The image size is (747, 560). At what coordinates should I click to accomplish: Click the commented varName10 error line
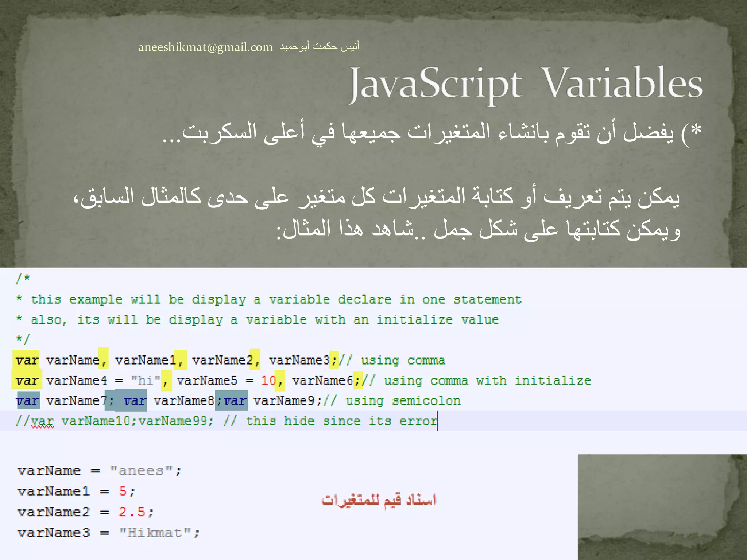click(226, 421)
